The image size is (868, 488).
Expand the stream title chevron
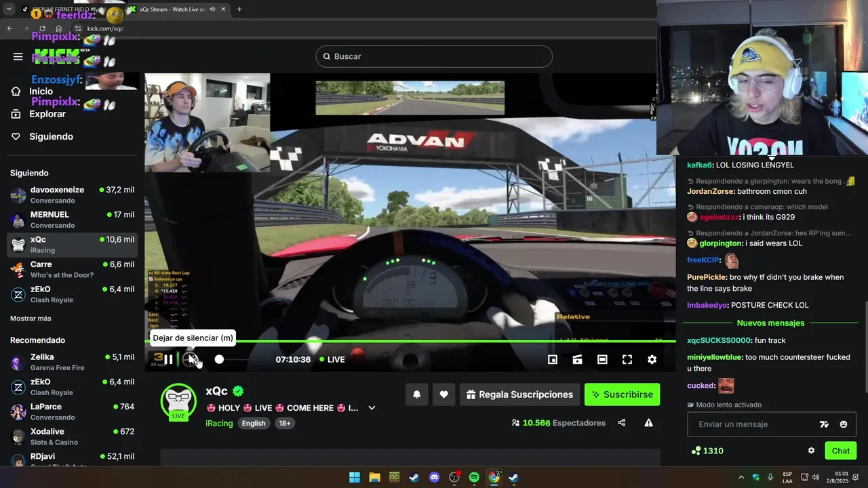tap(372, 408)
